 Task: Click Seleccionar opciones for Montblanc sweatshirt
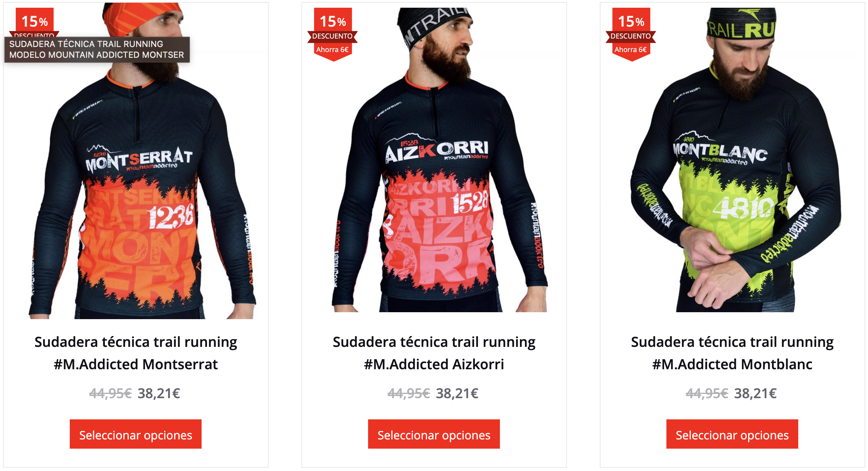[732, 434]
